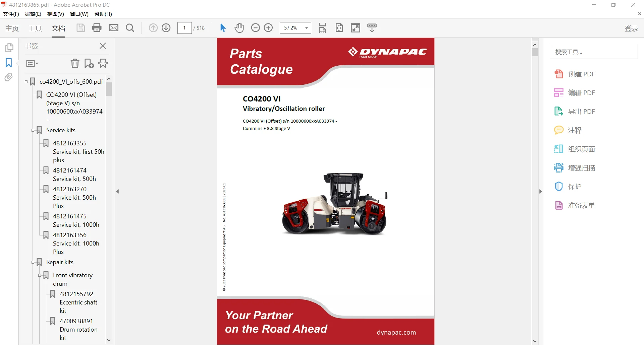The height and width of the screenshot is (345, 644).
Task: Click the read mode keyboard icon in the toolbar
Action: click(x=372, y=28)
